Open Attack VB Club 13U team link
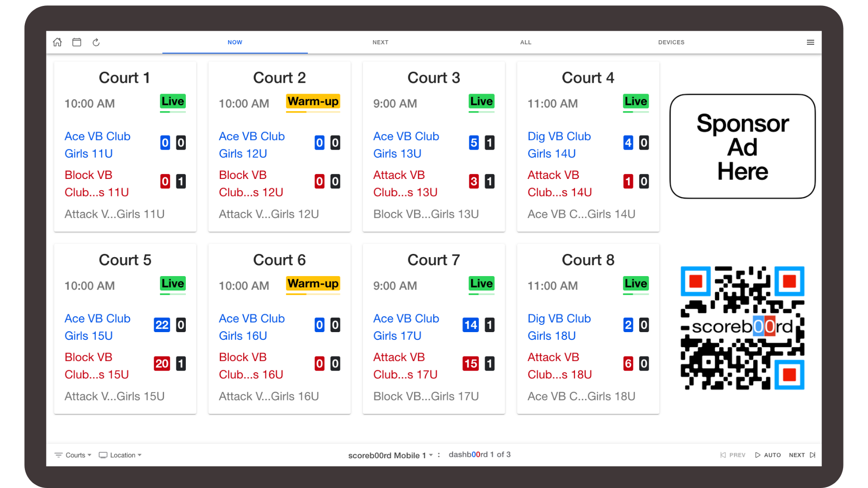 [405, 183]
